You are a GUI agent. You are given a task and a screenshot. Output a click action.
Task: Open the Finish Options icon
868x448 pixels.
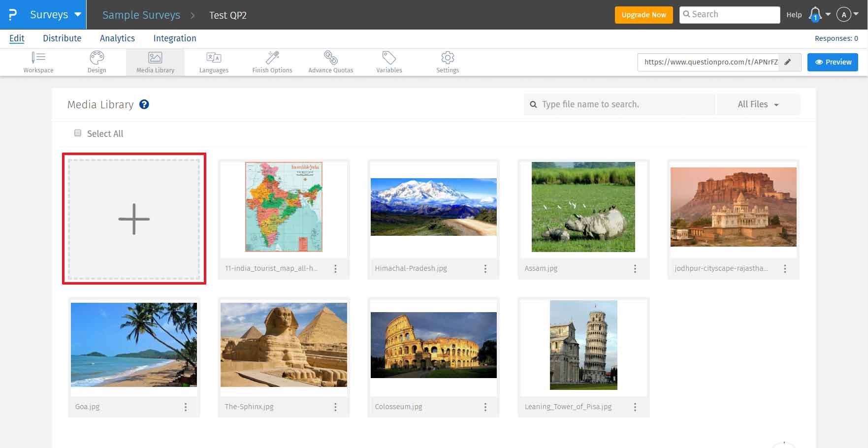(x=272, y=58)
